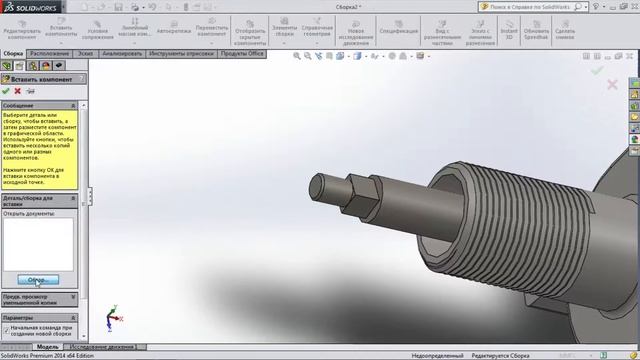Cancel with red X in PropertyManager
640x360 pixels.
coord(18,91)
